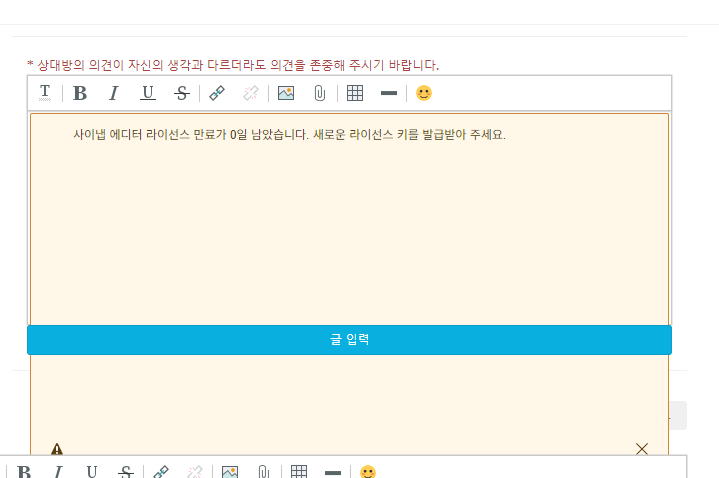This screenshot has height=478, width=719.
Task: Insert image from the upper editor toolbar
Action: (x=286, y=93)
